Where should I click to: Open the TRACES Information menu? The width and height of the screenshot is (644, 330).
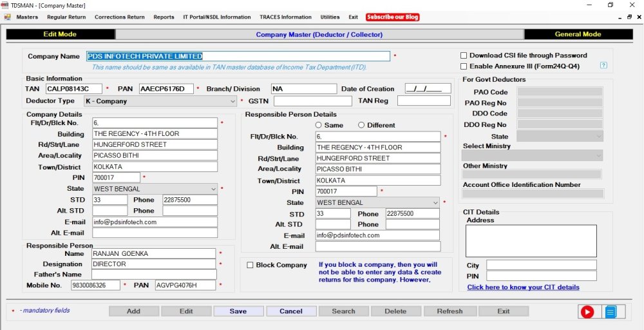(285, 17)
